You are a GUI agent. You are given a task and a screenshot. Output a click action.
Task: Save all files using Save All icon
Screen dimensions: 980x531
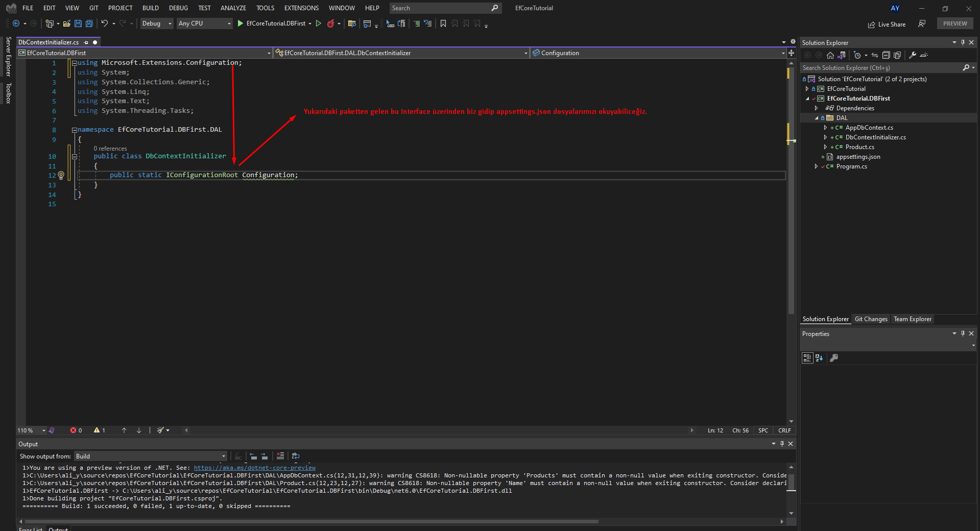pyautogui.click(x=89, y=23)
